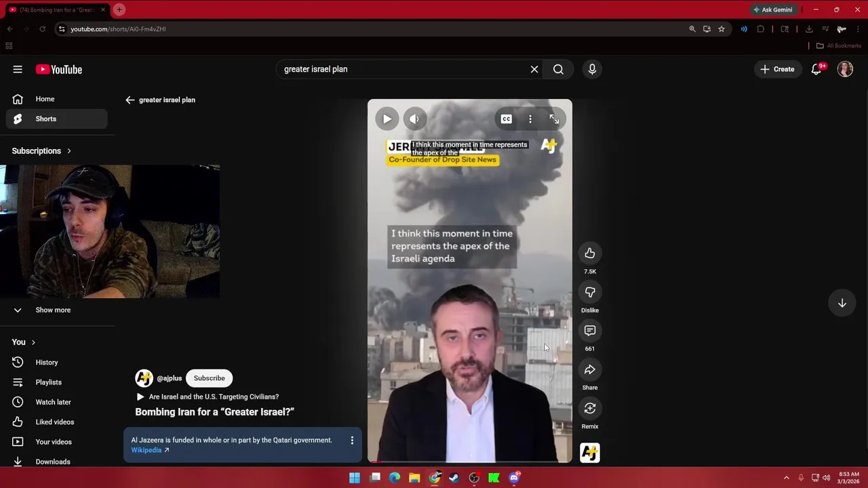868x488 pixels.
Task: Open the notifications bell
Action: coord(816,69)
